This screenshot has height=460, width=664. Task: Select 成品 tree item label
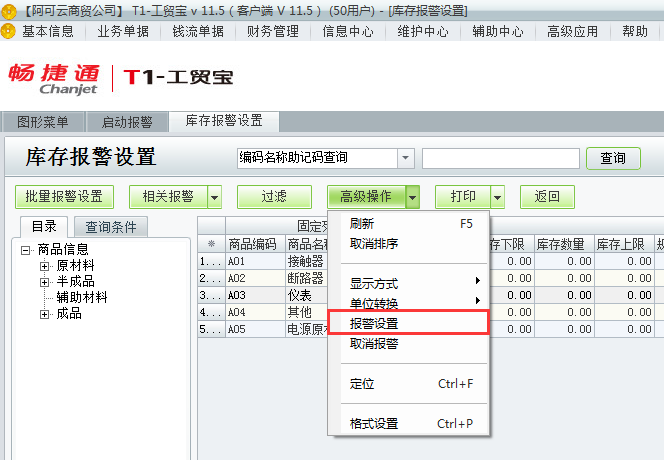[x=69, y=313]
